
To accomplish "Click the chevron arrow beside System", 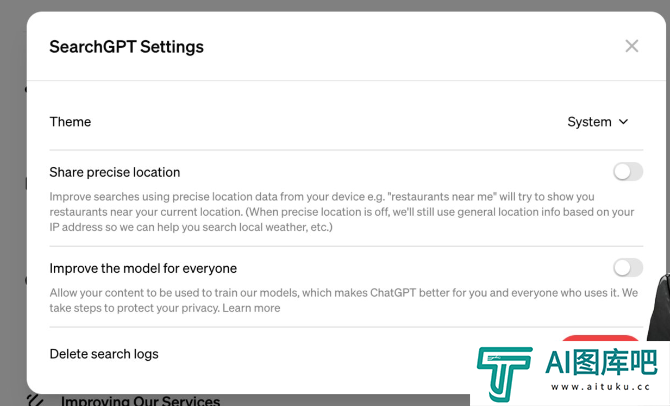I will [x=624, y=122].
